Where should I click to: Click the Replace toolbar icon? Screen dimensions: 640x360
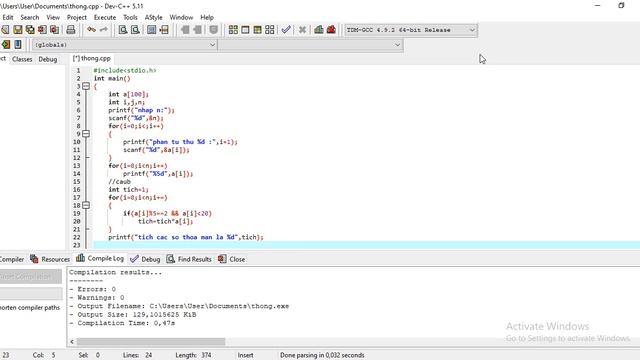pyautogui.click(x=135, y=30)
